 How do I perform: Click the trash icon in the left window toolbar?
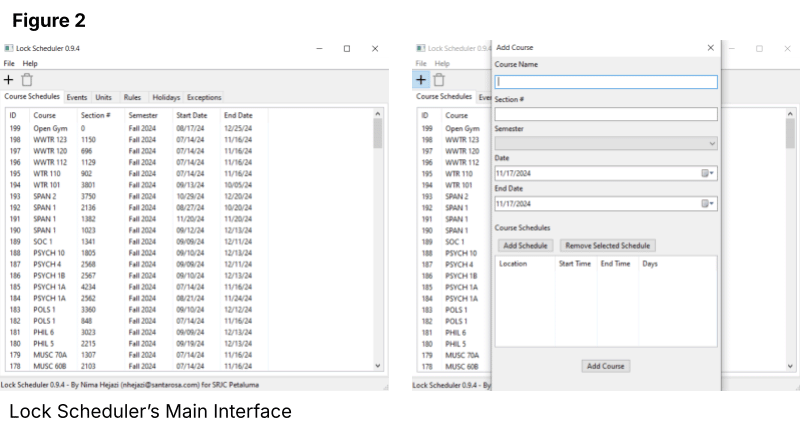27,79
